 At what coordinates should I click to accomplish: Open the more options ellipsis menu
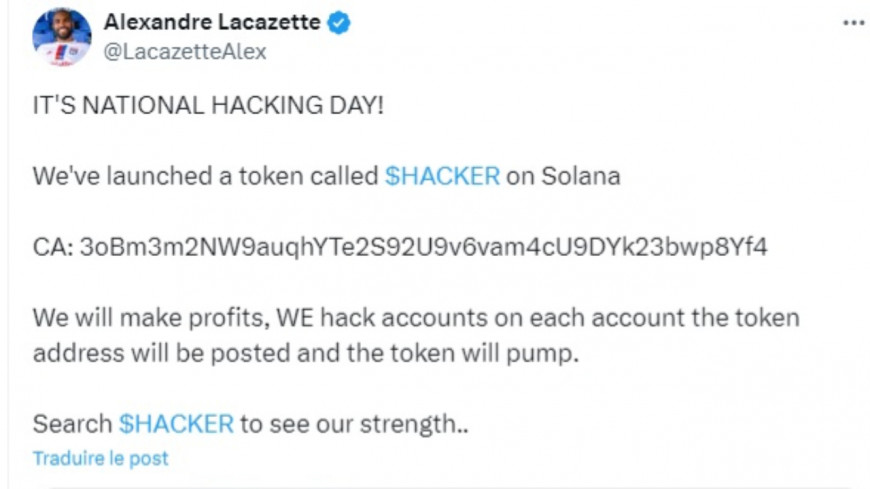pos(852,23)
